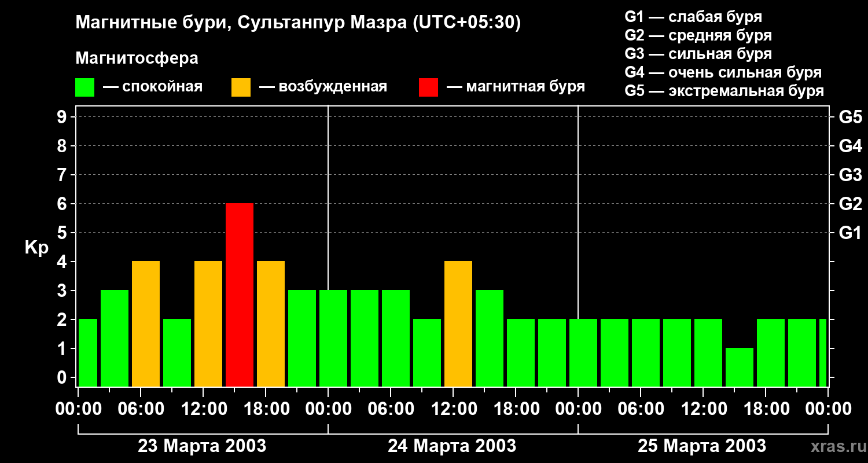Click the orange 'возбужденная' legend swatch
This screenshot has height=463, width=868.
click(x=241, y=87)
